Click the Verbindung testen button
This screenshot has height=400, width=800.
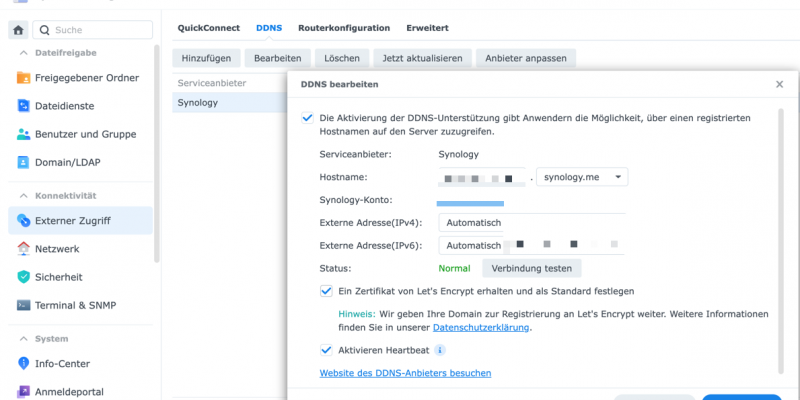[x=532, y=268]
